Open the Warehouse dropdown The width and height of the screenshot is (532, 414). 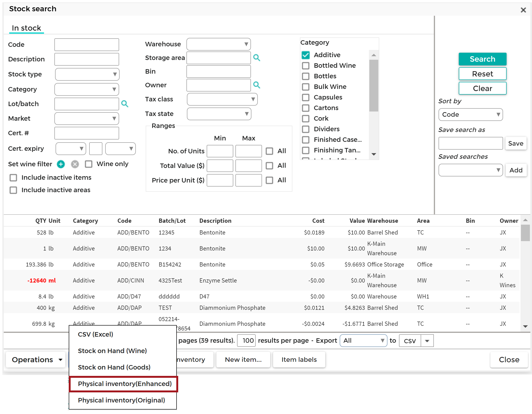pyautogui.click(x=218, y=44)
